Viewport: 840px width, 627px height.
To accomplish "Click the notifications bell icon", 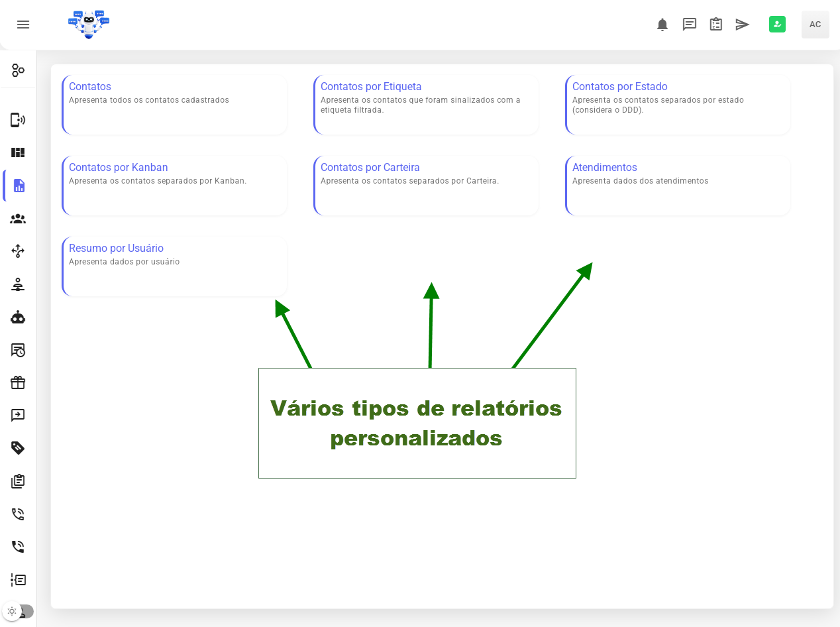I will (x=662, y=25).
